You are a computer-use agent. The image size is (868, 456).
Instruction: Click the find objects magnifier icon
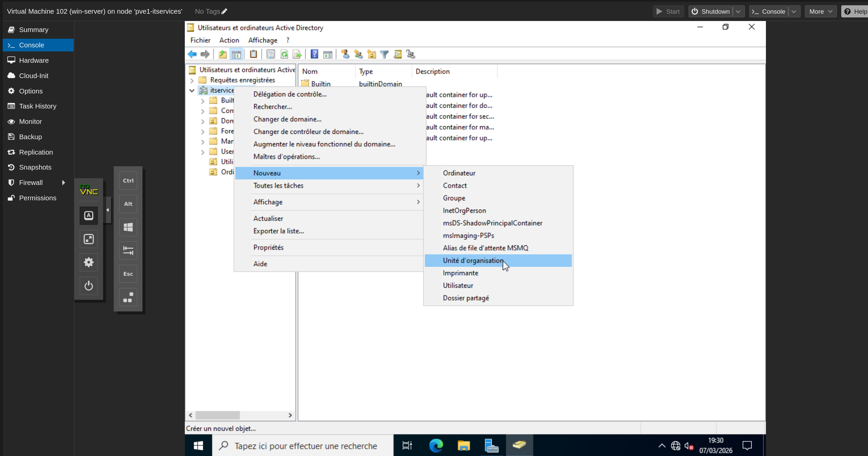click(398, 54)
